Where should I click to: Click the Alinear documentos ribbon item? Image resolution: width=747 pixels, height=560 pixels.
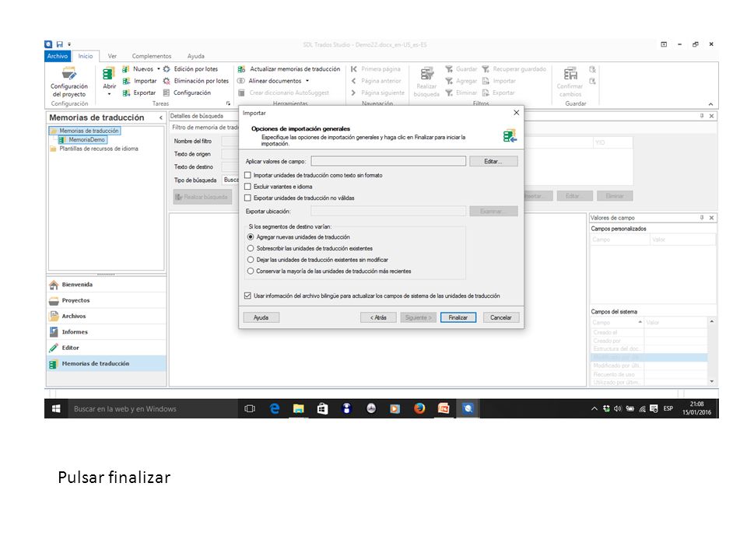click(270, 81)
